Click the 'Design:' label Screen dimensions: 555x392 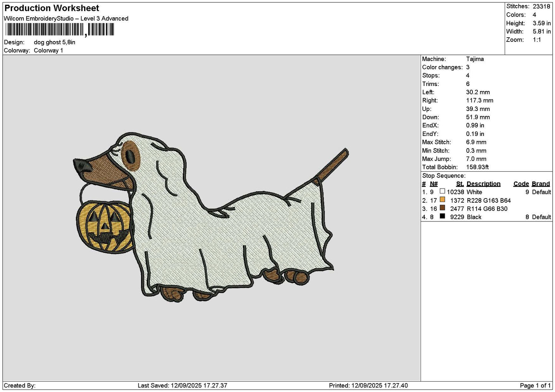point(14,42)
